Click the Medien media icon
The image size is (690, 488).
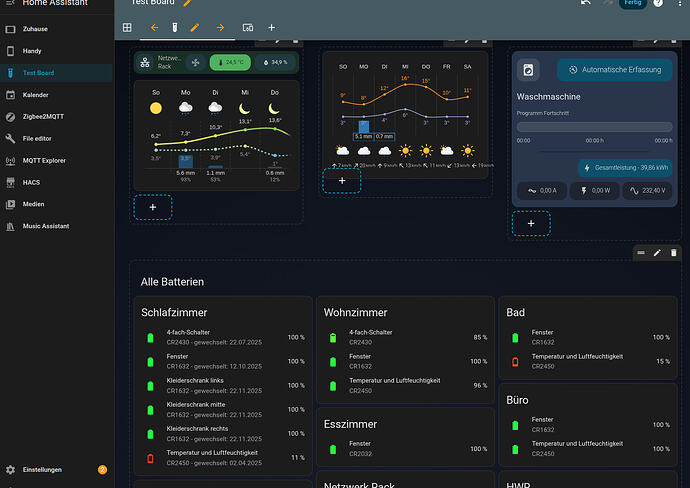tap(11, 204)
